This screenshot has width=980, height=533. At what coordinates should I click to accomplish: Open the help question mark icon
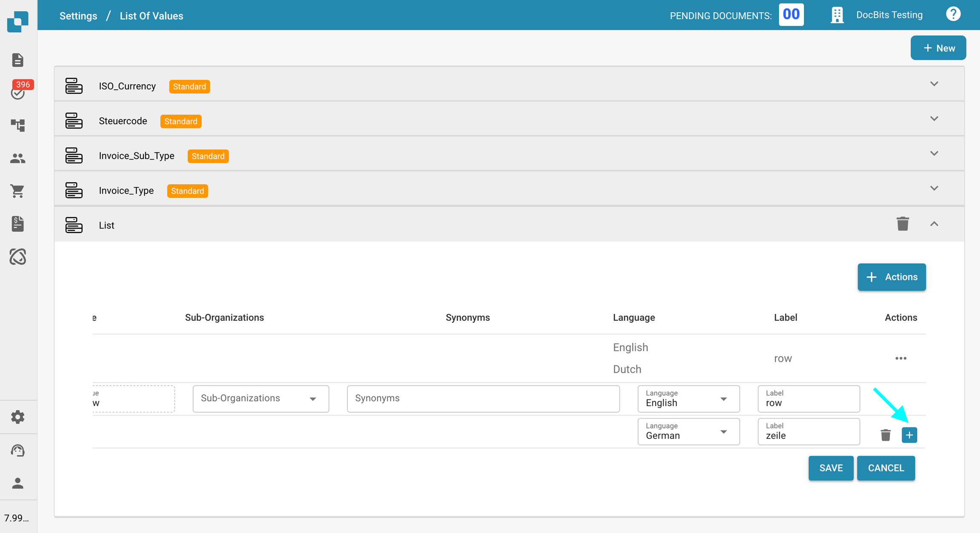(x=953, y=15)
